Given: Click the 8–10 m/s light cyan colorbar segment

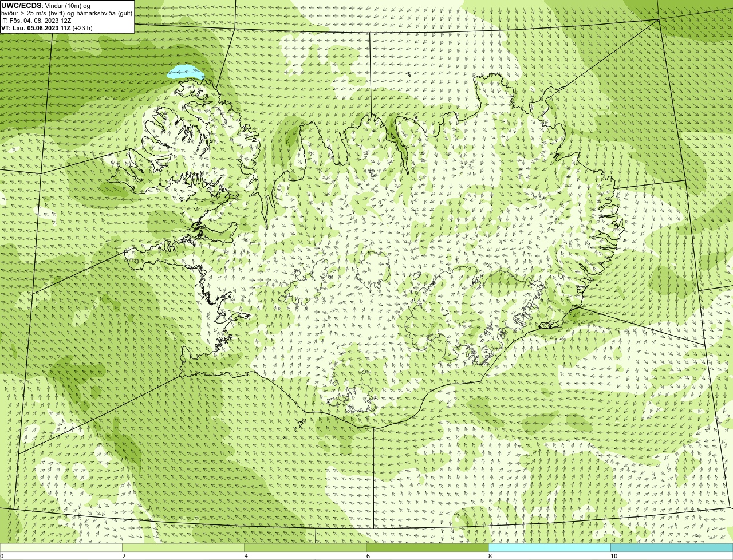Looking at the screenshot, I should tap(549, 548).
